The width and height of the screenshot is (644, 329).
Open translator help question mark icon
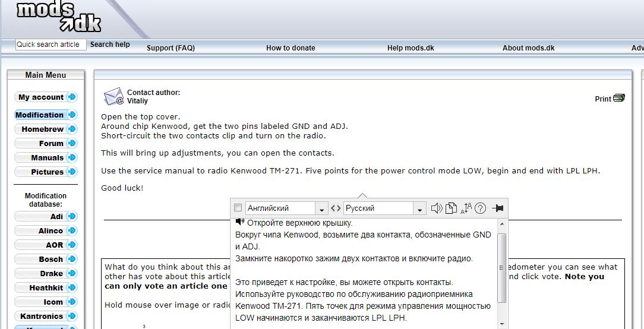point(480,208)
